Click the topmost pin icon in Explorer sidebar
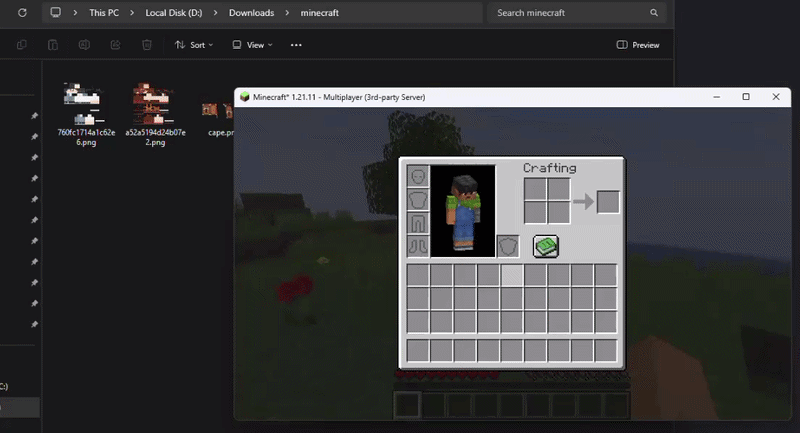Screen dimensions: 800x433 pos(34,116)
